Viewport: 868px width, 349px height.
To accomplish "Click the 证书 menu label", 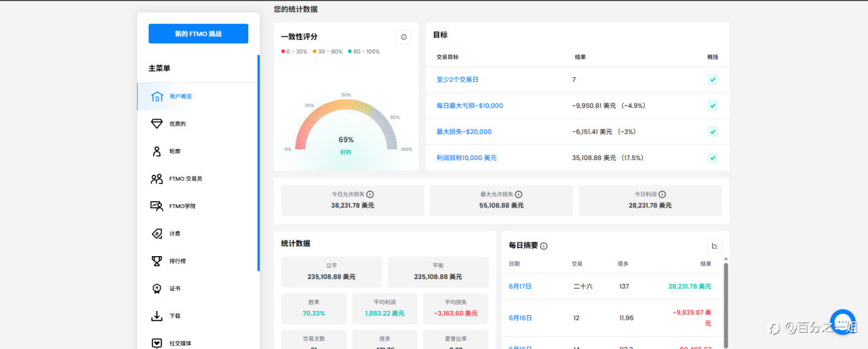I will (175, 289).
